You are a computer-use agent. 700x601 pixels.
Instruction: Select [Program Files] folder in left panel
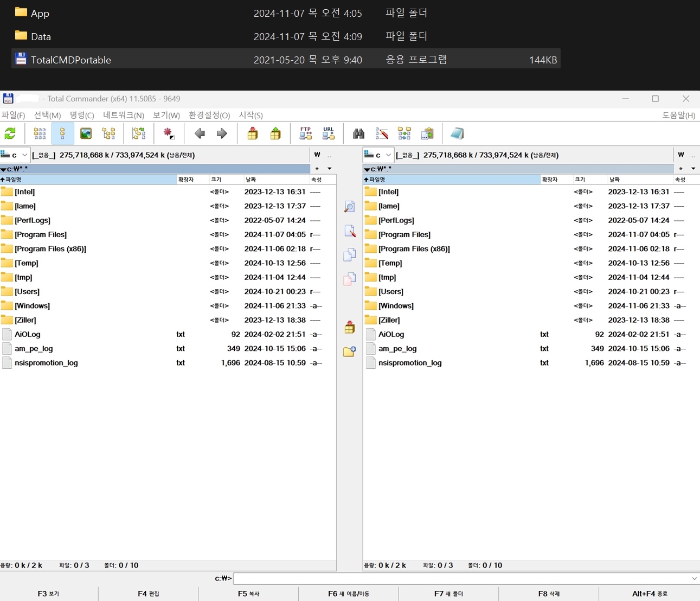point(168,235)
